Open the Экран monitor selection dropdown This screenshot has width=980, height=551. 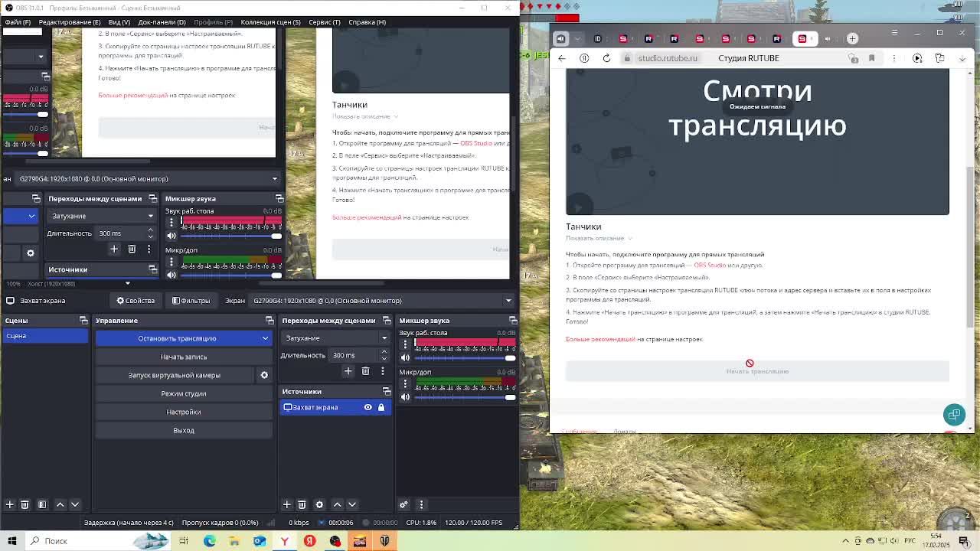382,301
